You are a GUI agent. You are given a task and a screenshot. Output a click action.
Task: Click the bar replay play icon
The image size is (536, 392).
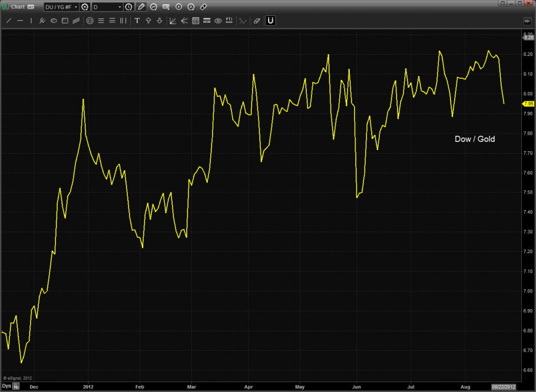(x=178, y=7)
